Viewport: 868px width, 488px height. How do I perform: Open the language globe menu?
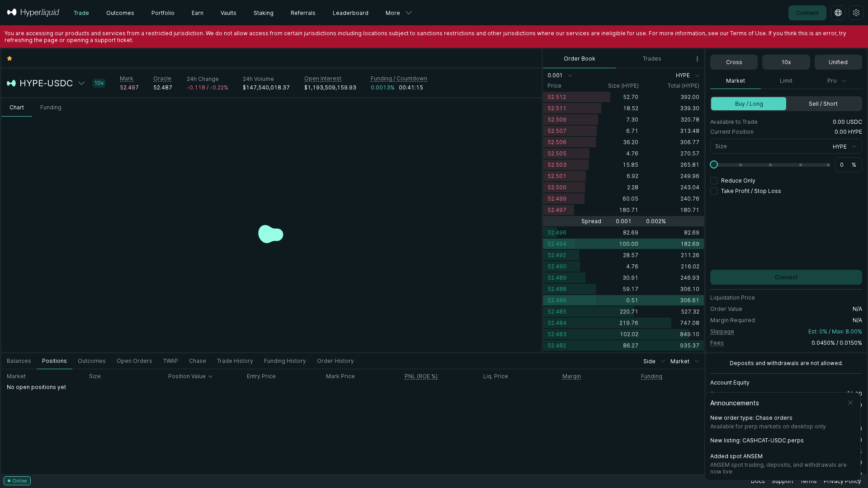click(x=838, y=13)
